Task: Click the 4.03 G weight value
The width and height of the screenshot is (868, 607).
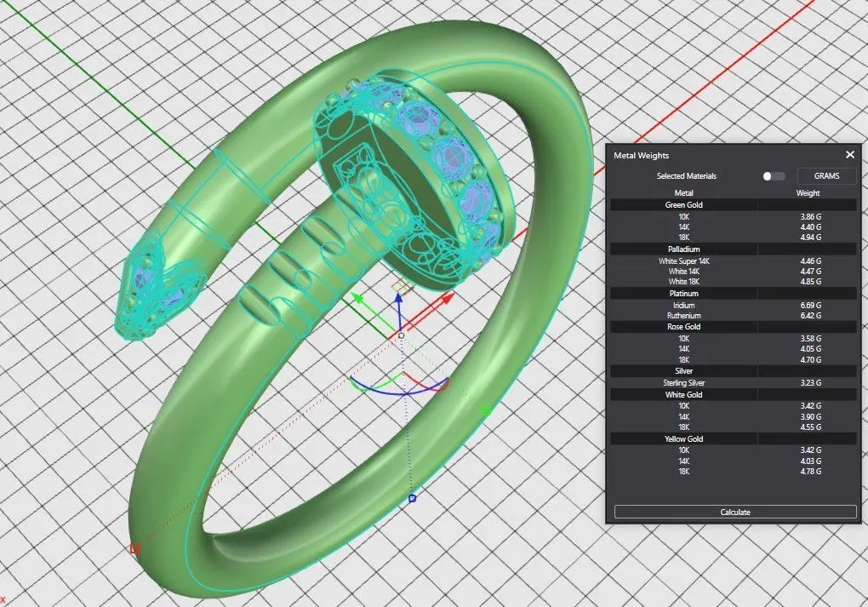Action: (x=810, y=461)
